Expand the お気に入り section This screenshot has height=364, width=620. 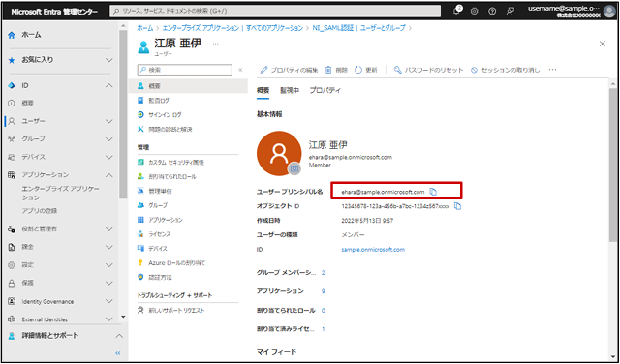tap(109, 60)
